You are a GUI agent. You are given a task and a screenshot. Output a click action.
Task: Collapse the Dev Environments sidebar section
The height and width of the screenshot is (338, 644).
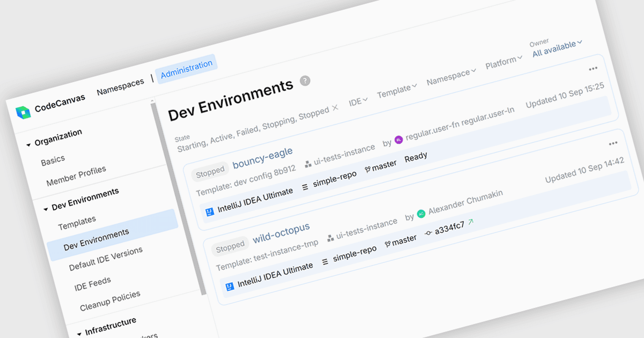click(x=46, y=208)
